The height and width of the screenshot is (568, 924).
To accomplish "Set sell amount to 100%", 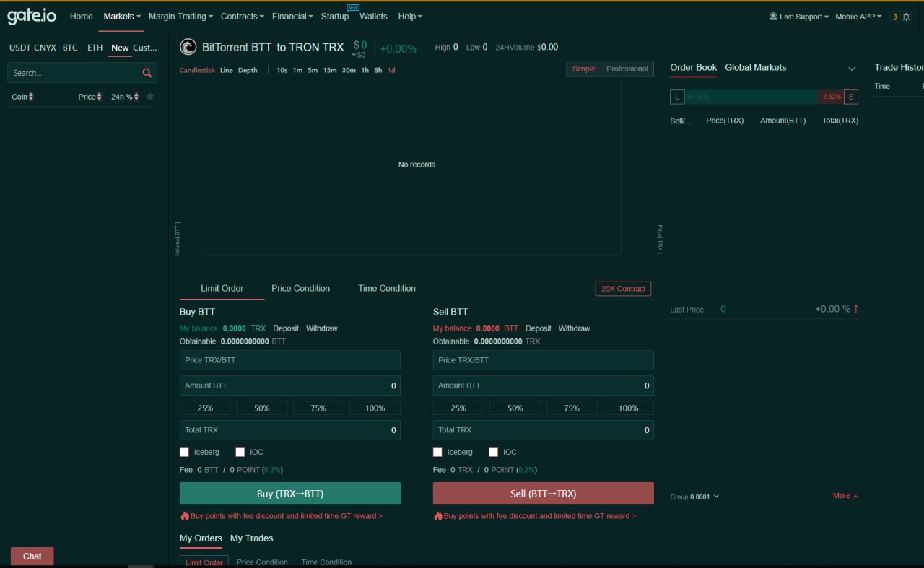I will point(629,408).
